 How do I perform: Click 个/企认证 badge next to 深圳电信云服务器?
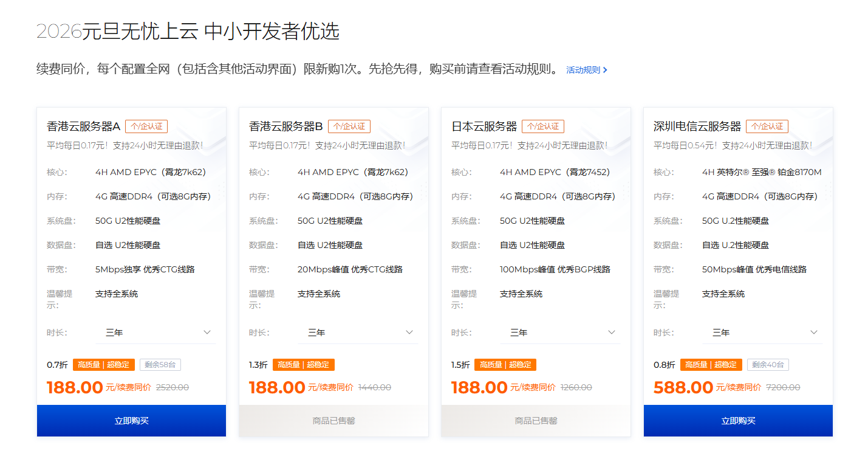coord(767,126)
